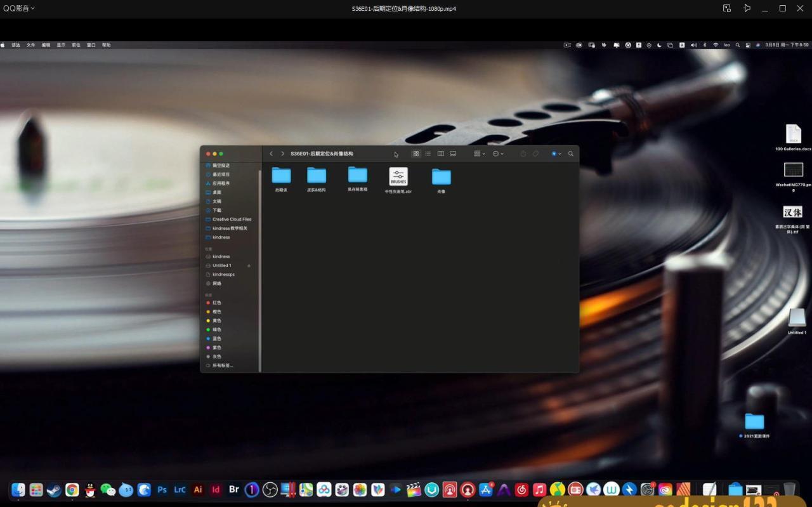
Task: Open the Finder action ellipsis dropdown
Action: tap(498, 154)
